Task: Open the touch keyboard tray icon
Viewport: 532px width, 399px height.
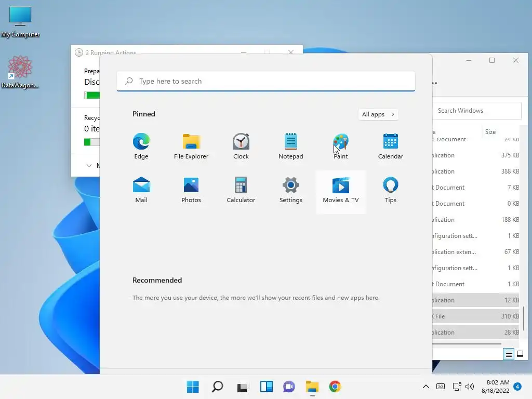Action: tap(441, 387)
